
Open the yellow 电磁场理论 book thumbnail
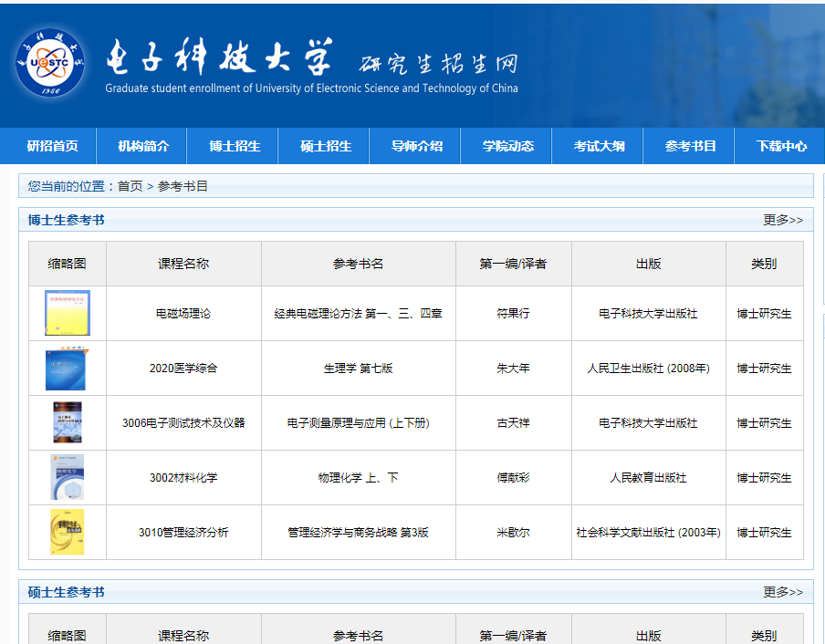pos(68,313)
